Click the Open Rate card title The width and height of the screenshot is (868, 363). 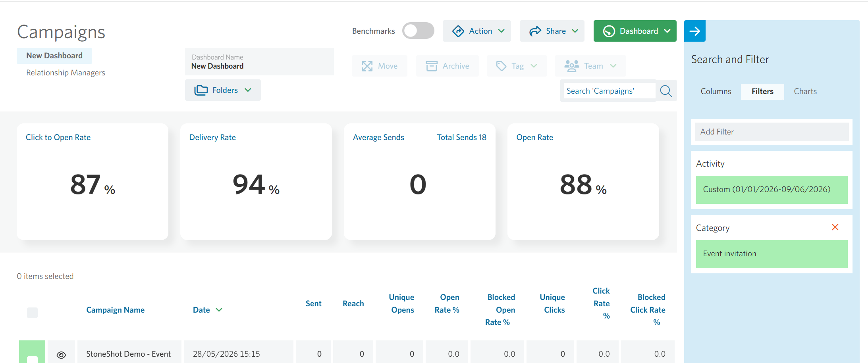(534, 137)
